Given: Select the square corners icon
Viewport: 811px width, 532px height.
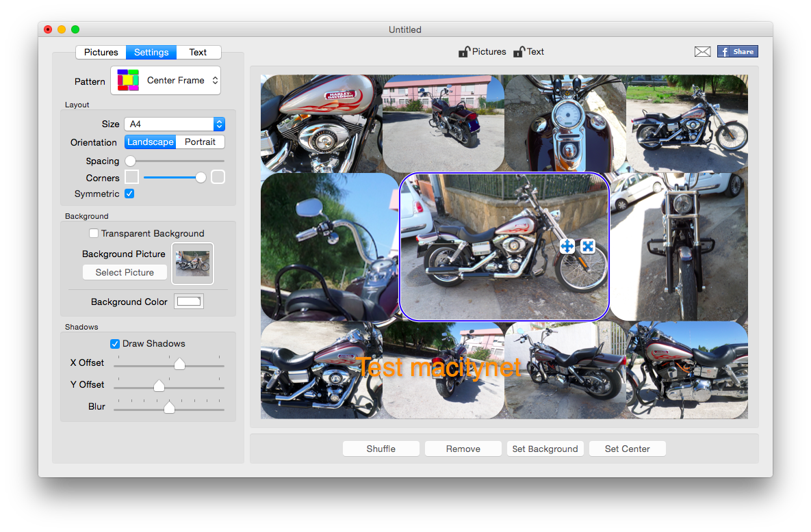Looking at the screenshot, I should 132,177.
